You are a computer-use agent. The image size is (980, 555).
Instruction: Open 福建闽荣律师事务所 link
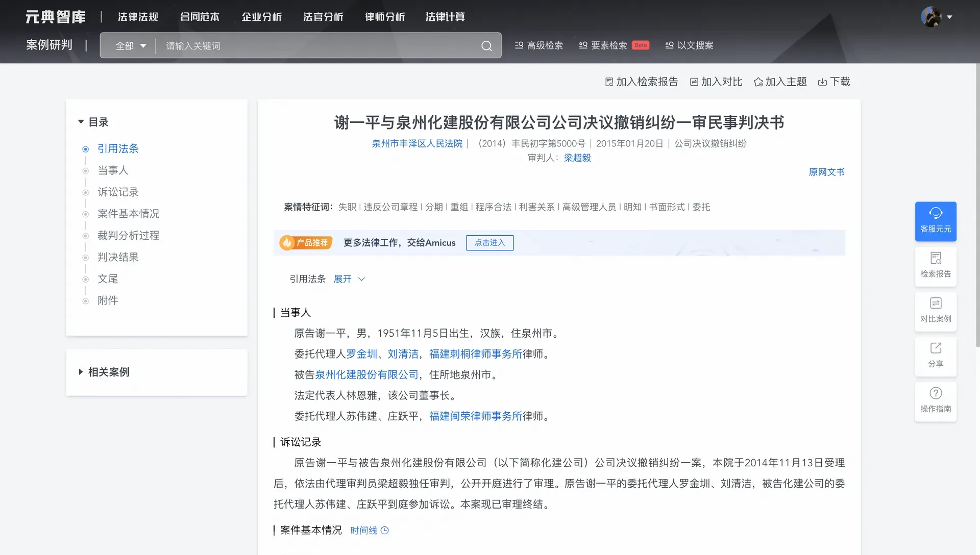[x=475, y=416]
